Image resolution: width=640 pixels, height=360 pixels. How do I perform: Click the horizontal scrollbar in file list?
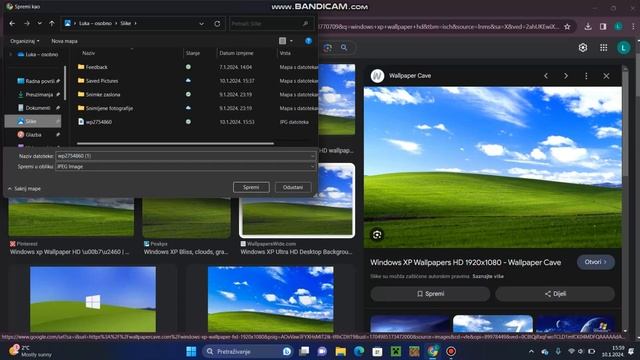[175, 143]
